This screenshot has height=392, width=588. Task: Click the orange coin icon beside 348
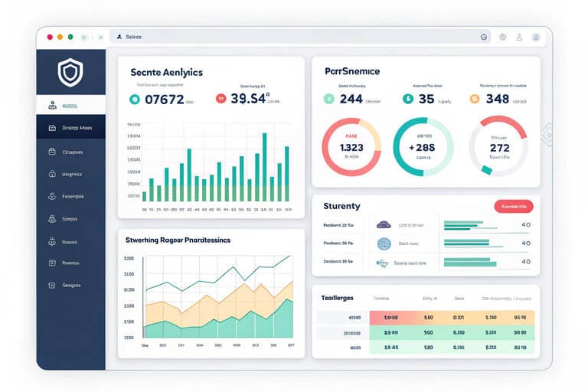tap(474, 99)
